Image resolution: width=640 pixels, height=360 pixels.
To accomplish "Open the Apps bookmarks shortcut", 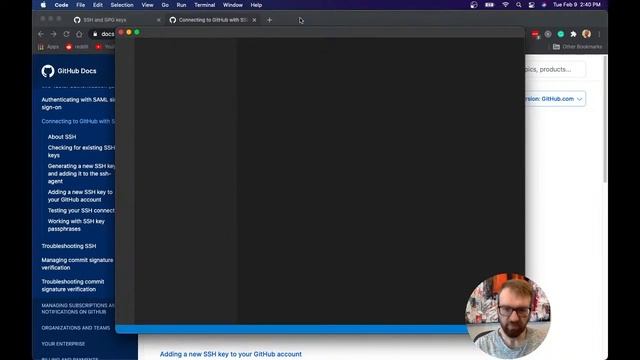I will [49, 47].
